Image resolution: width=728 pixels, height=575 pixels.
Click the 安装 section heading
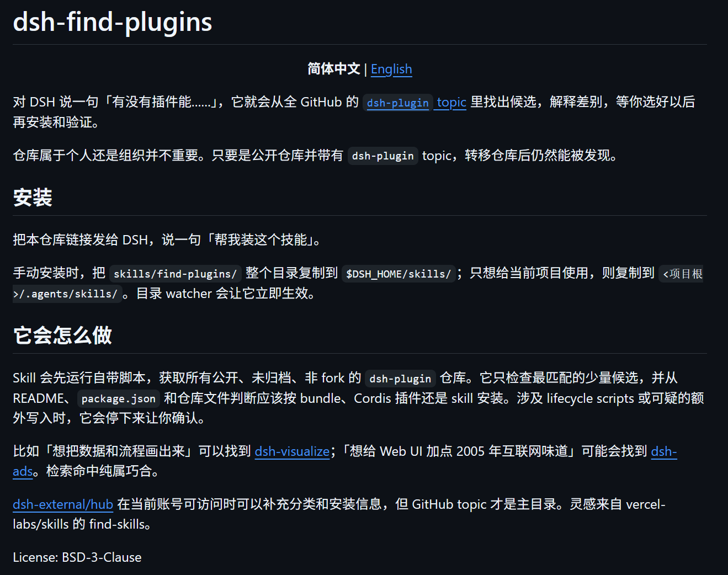(x=33, y=198)
